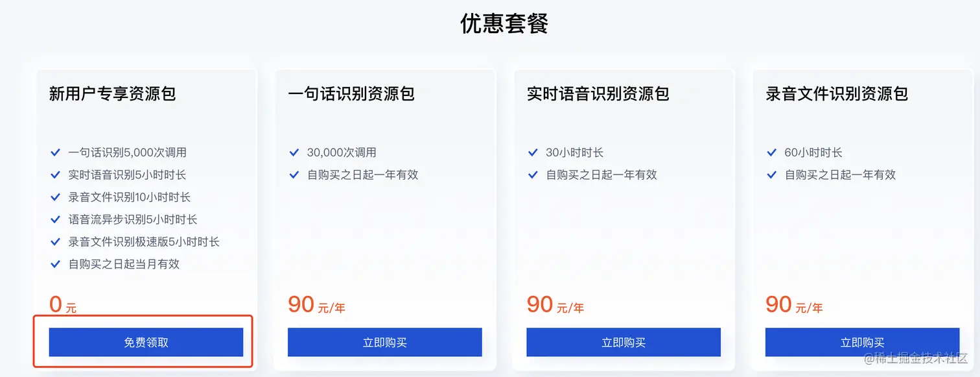The image size is (980, 377).
Task: Click 立即购买 under 录音文件识别资源包
Action: (x=862, y=342)
